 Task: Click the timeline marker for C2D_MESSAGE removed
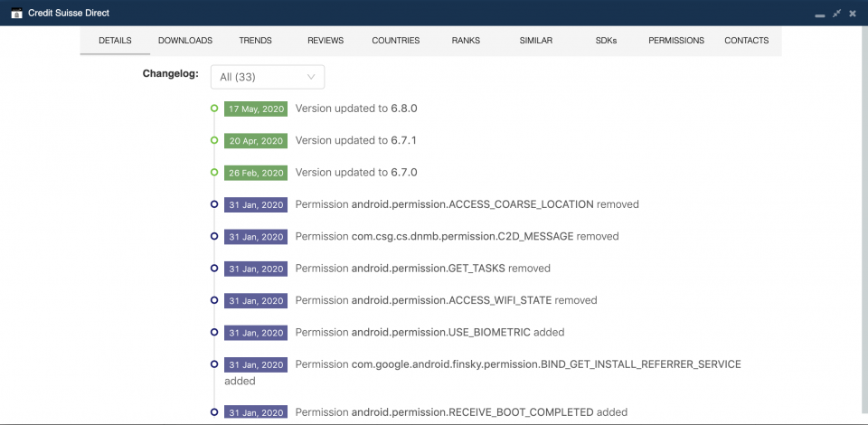[x=214, y=236]
